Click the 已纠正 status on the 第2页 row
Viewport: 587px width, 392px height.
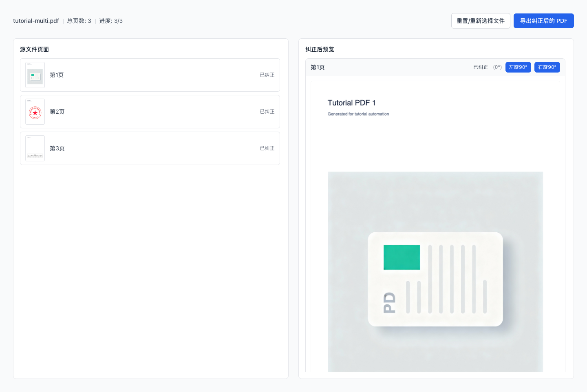[267, 112]
